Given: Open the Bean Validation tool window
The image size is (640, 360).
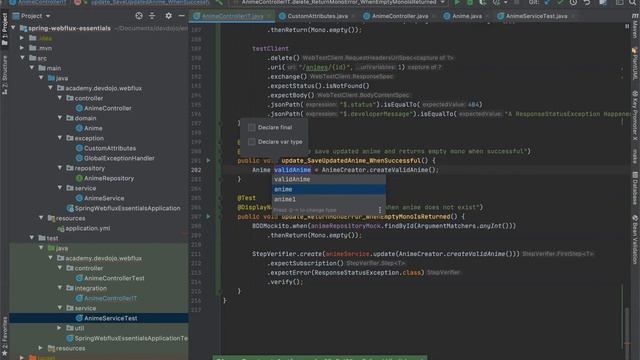Looking at the screenshot, I should point(635,239).
